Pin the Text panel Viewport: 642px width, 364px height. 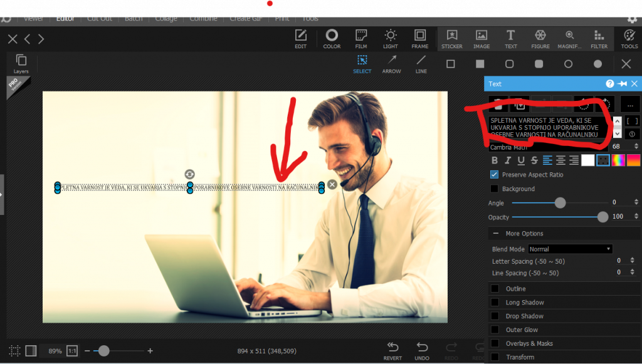[623, 84]
